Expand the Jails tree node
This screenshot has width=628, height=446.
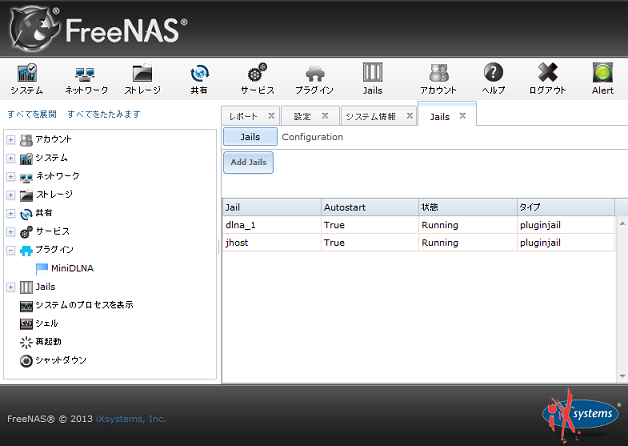coord(11,287)
